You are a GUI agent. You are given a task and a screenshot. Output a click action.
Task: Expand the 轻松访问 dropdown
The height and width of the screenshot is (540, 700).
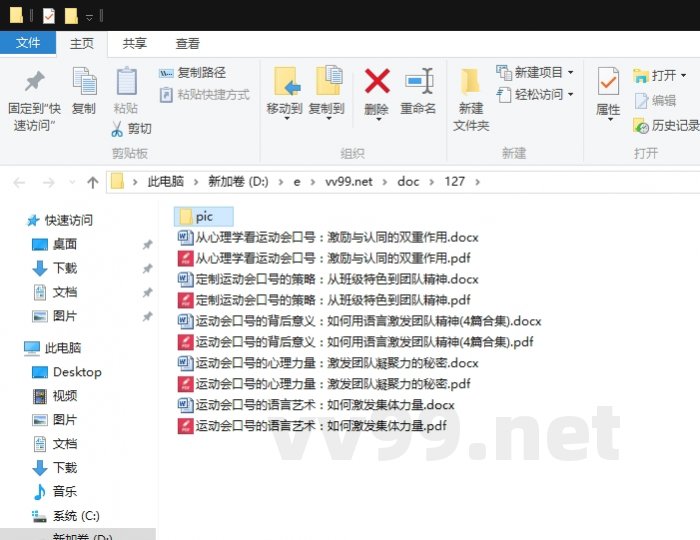[x=571, y=95]
